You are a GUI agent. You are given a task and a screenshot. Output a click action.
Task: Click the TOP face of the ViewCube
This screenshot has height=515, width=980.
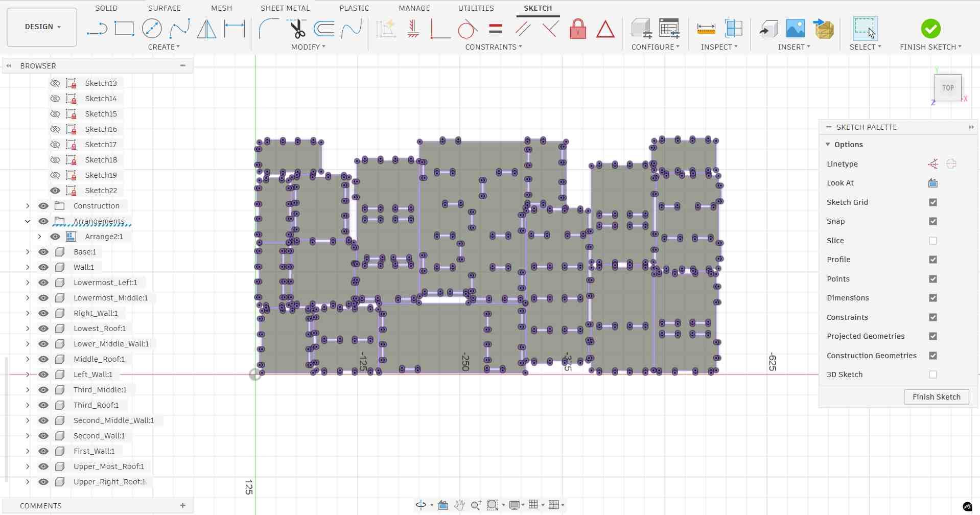tap(948, 87)
